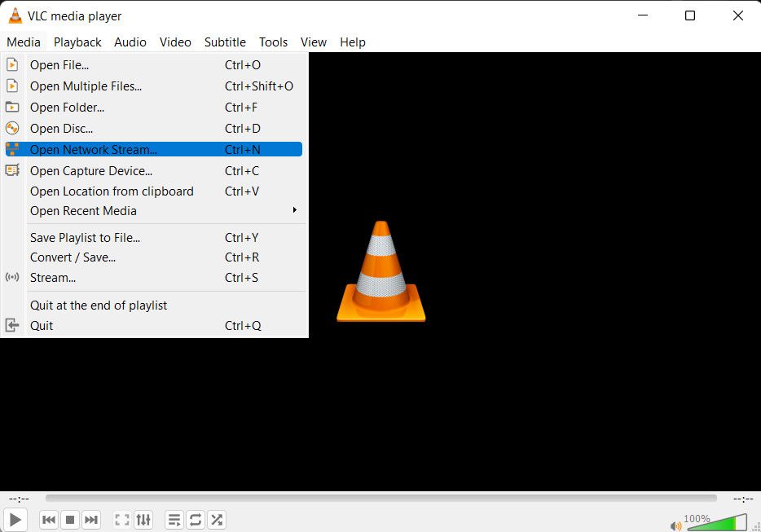
Task: Show the playlist view icon
Action: 174,519
